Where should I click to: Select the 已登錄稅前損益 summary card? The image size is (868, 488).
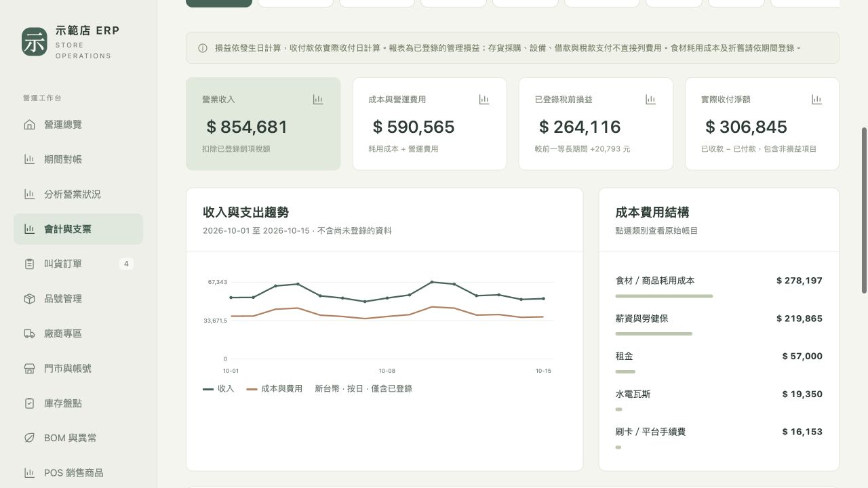[x=595, y=123]
